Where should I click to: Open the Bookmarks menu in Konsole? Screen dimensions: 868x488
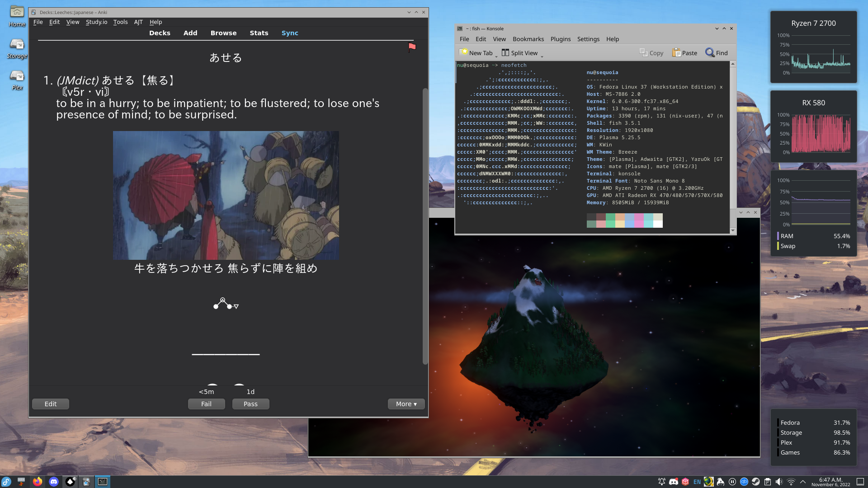pyautogui.click(x=528, y=39)
